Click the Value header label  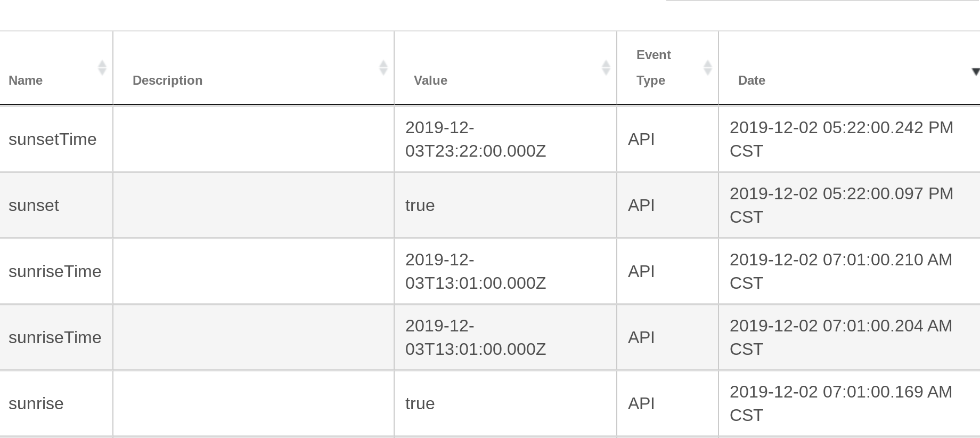[430, 80]
